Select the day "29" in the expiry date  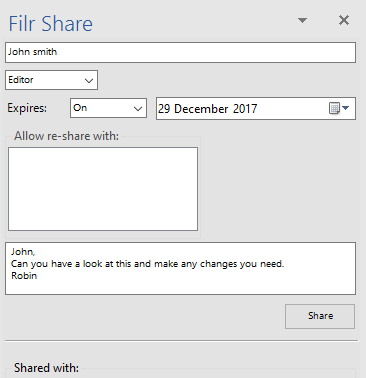pos(164,109)
